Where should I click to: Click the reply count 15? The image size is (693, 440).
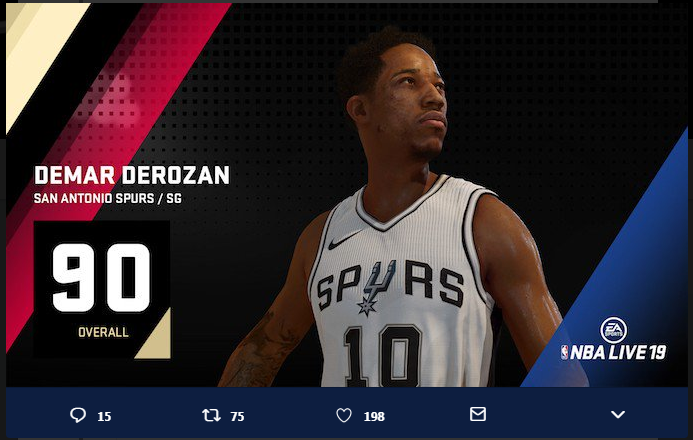click(x=104, y=417)
